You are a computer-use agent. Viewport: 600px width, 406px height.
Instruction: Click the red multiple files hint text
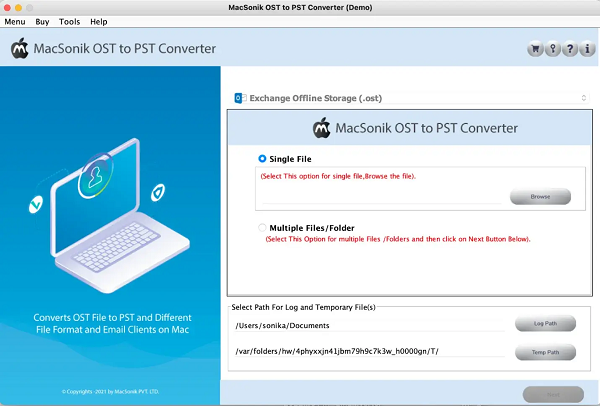pyautogui.click(x=398, y=239)
